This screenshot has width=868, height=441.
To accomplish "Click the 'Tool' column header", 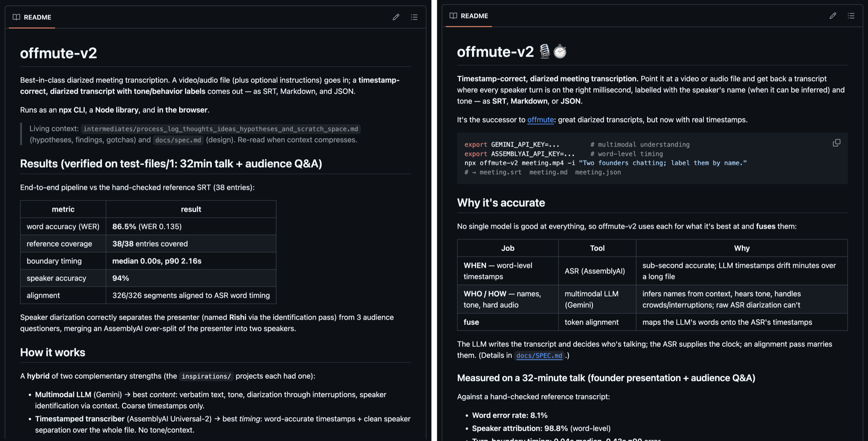I will [597, 248].
